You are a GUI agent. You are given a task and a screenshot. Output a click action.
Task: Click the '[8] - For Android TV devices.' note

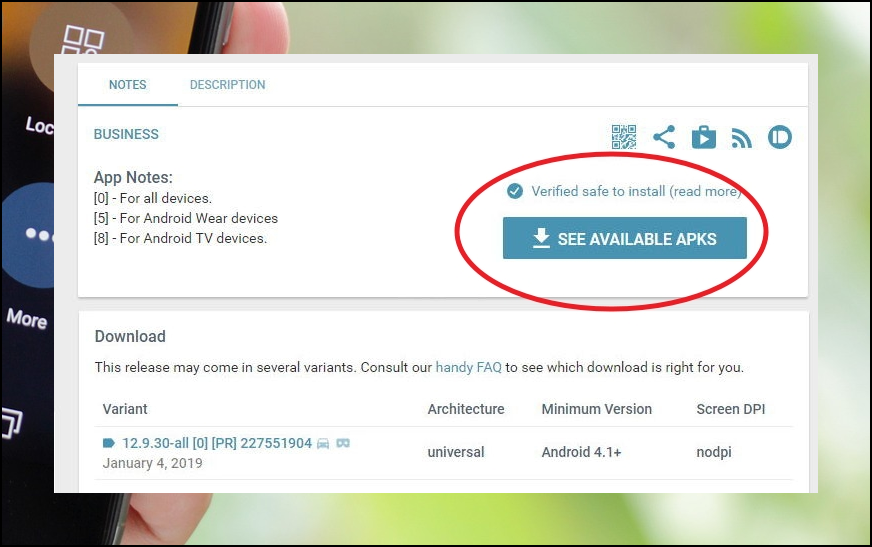point(180,238)
